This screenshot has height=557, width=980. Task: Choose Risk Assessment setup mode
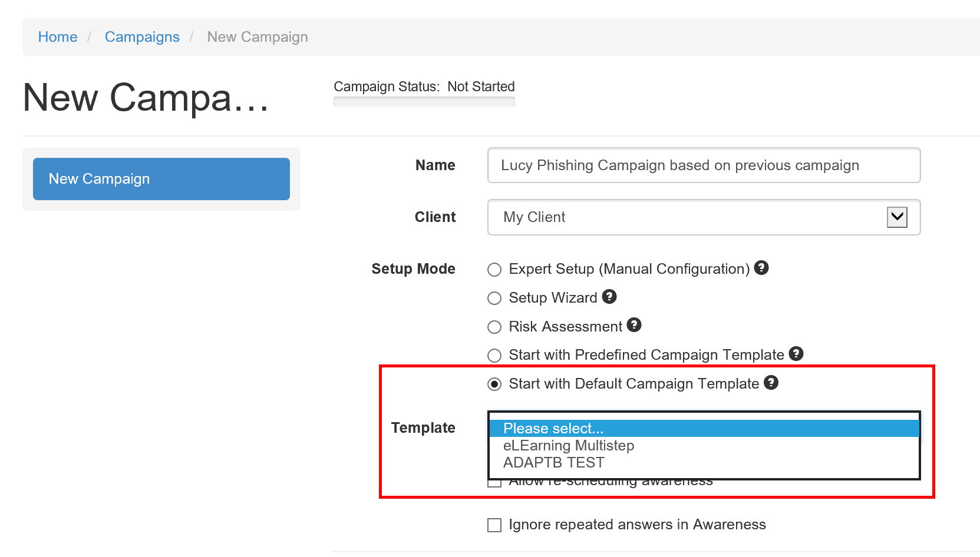pos(494,327)
